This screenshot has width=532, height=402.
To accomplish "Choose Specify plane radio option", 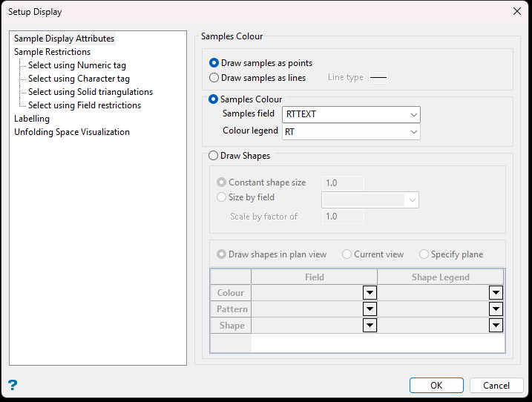I will (424, 254).
